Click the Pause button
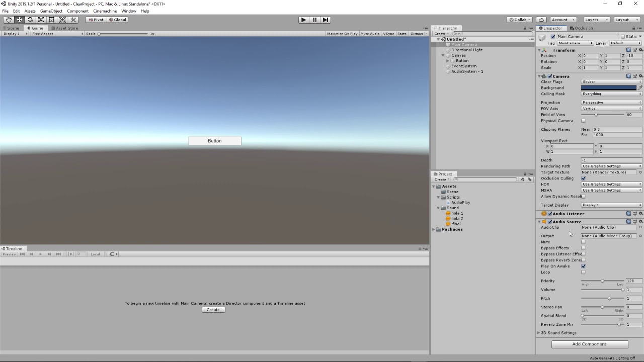644x362 pixels. (x=314, y=20)
